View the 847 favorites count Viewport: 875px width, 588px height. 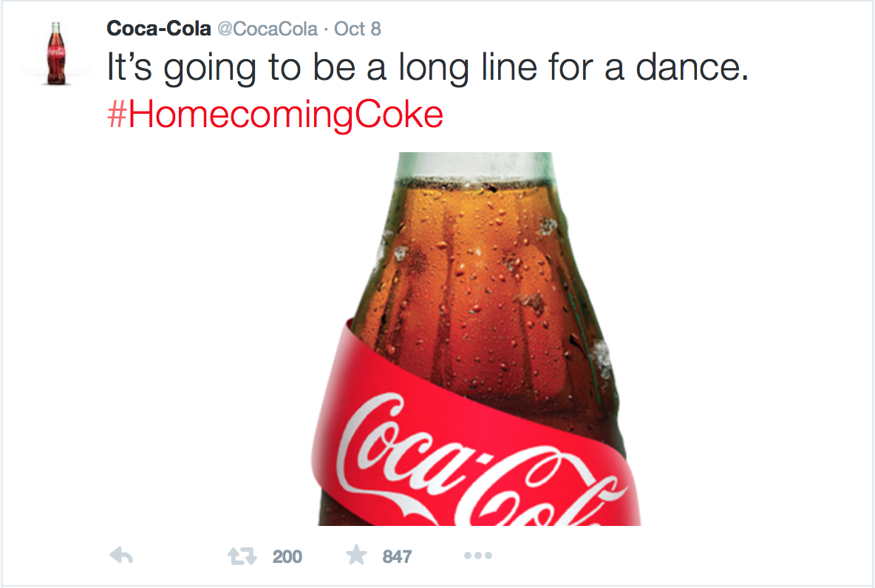pos(397,556)
